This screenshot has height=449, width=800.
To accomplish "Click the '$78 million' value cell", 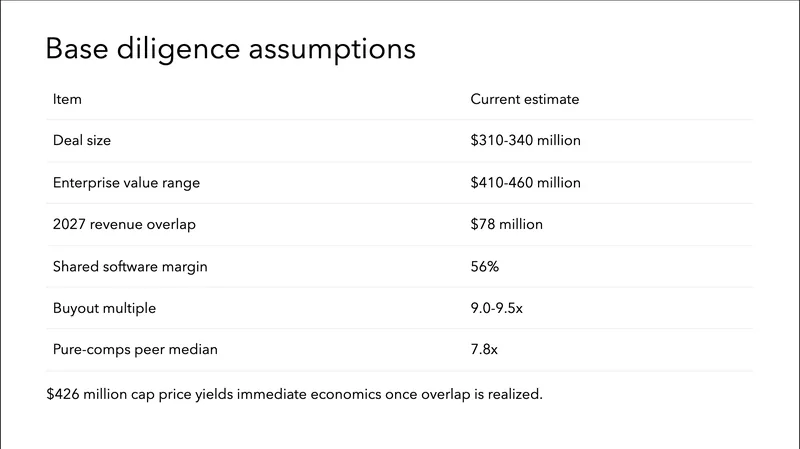I will coord(506,225).
